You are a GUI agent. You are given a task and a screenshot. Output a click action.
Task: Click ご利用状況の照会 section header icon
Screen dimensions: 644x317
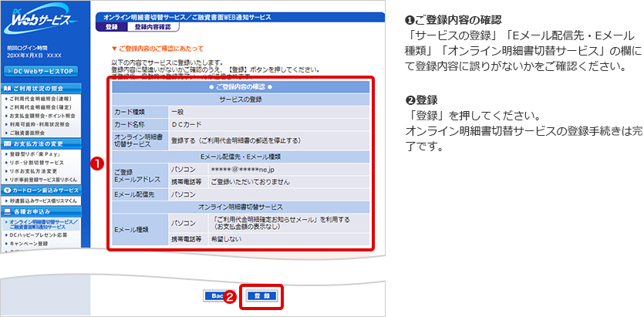pos(7,88)
